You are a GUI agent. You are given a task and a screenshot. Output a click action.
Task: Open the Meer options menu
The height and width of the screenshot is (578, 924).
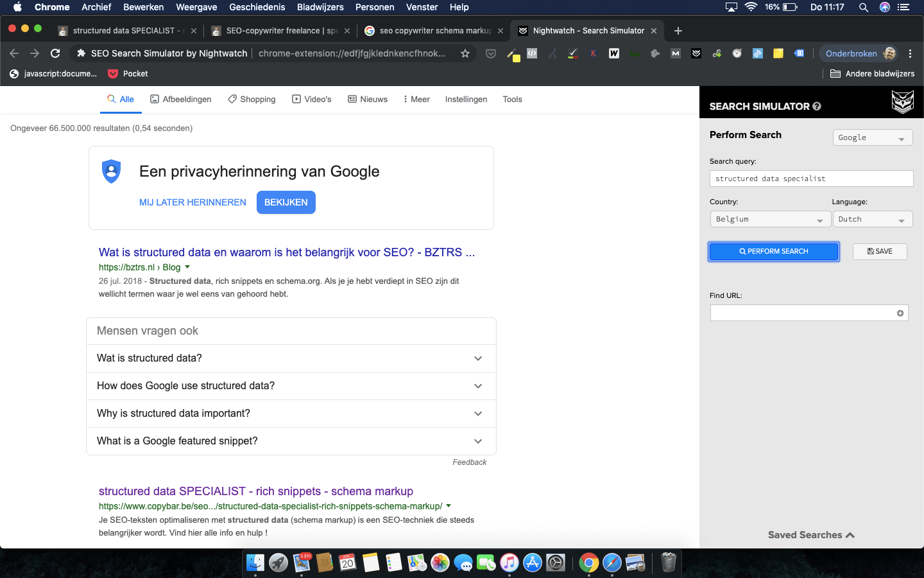click(x=416, y=100)
